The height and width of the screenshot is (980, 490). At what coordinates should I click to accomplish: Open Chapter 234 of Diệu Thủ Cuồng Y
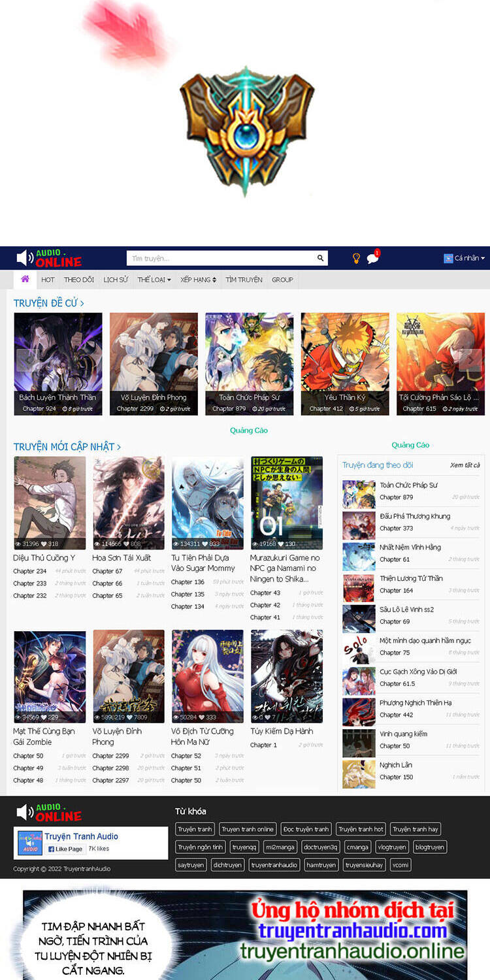pos(29,571)
